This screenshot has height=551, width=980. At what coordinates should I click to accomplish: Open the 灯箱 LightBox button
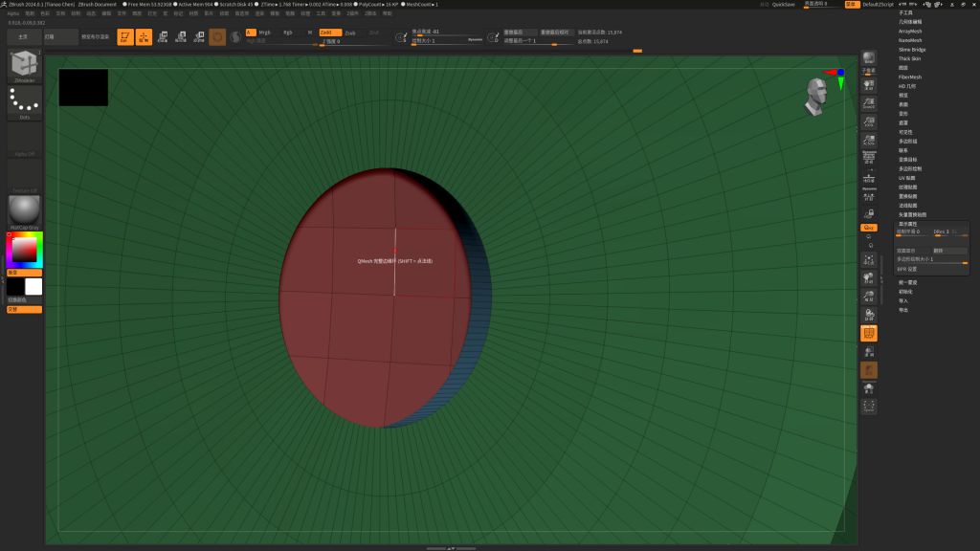coord(60,37)
